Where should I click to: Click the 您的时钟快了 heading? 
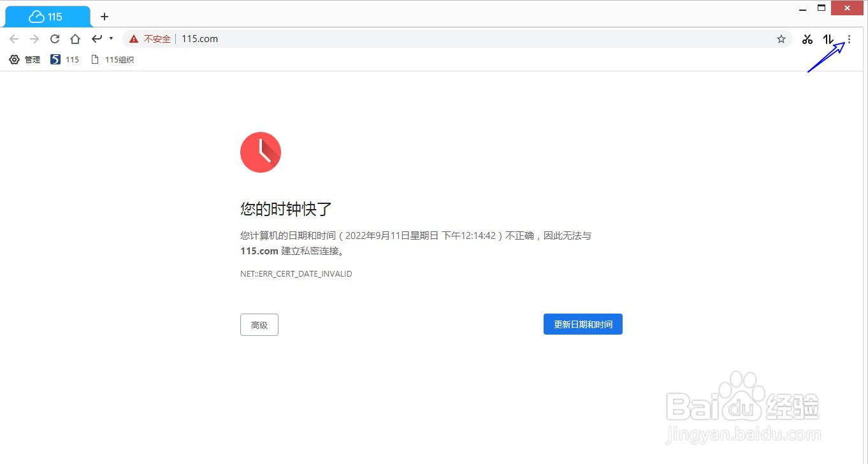[x=286, y=209]
